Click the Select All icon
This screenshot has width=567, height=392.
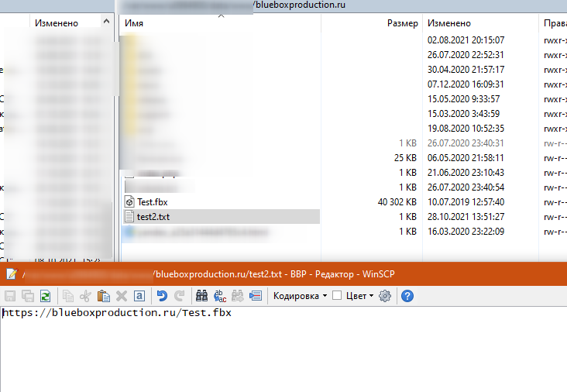139,295
